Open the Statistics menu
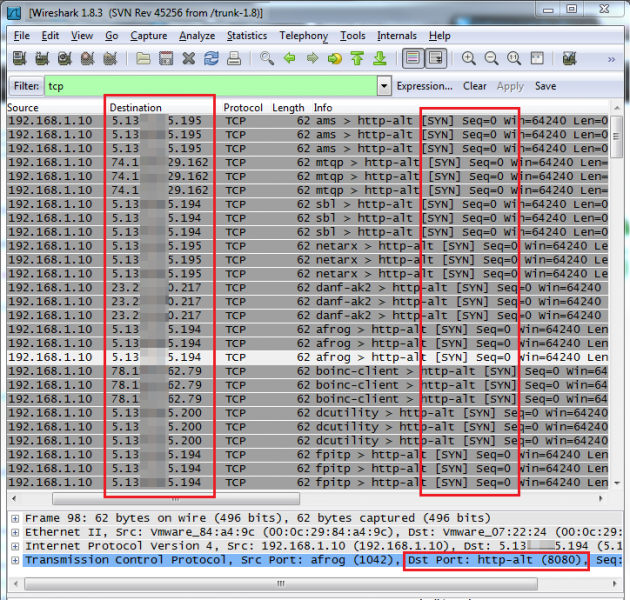This screenshot has width=630, height=600. click(247, 36)
